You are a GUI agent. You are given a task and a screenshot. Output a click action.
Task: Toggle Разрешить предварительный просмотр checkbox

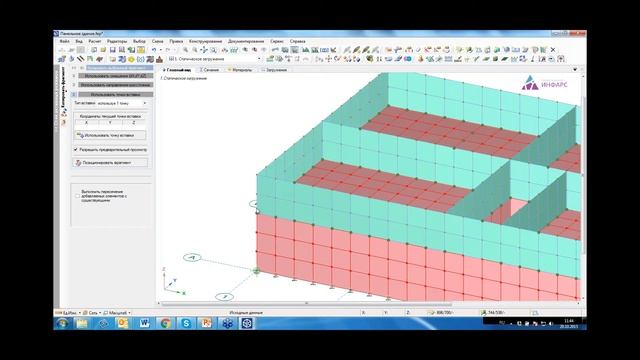[x=76, y=150]
